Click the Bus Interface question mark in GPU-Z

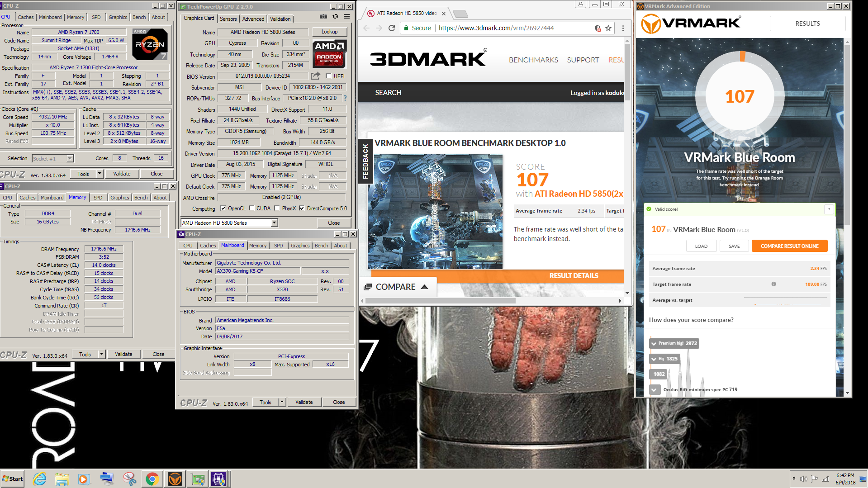click(345, 98)
